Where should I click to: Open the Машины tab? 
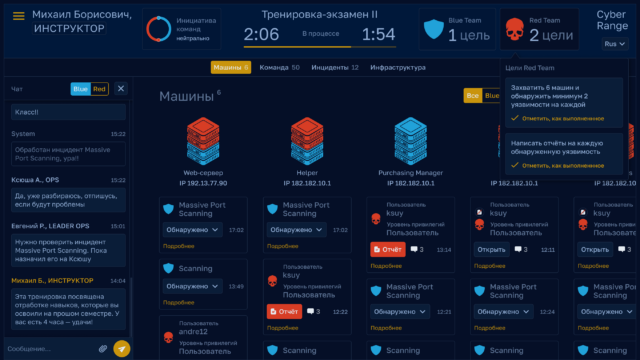(231, 67)
